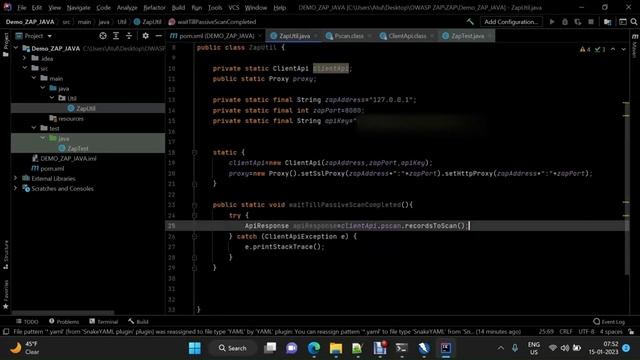
Task: Click the Run green play icon
Action: pos(552,22)
